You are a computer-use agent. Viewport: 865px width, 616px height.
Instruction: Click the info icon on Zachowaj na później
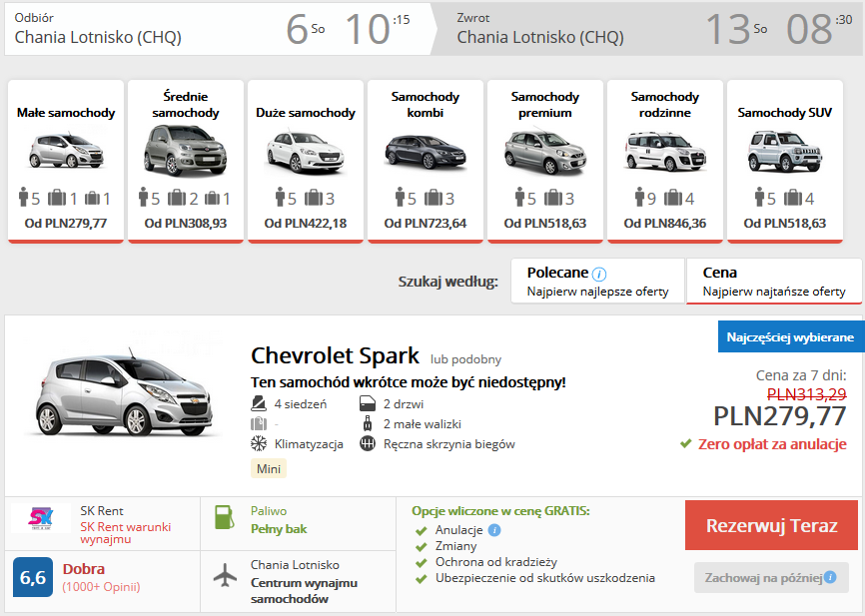pyautogui.click(x=829, y=577)
